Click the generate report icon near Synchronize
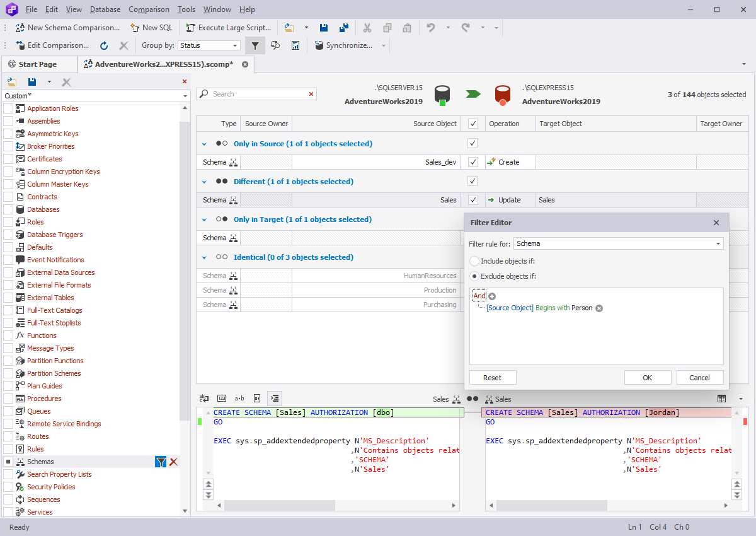This screenshot has height=536, width=756. 295,45
